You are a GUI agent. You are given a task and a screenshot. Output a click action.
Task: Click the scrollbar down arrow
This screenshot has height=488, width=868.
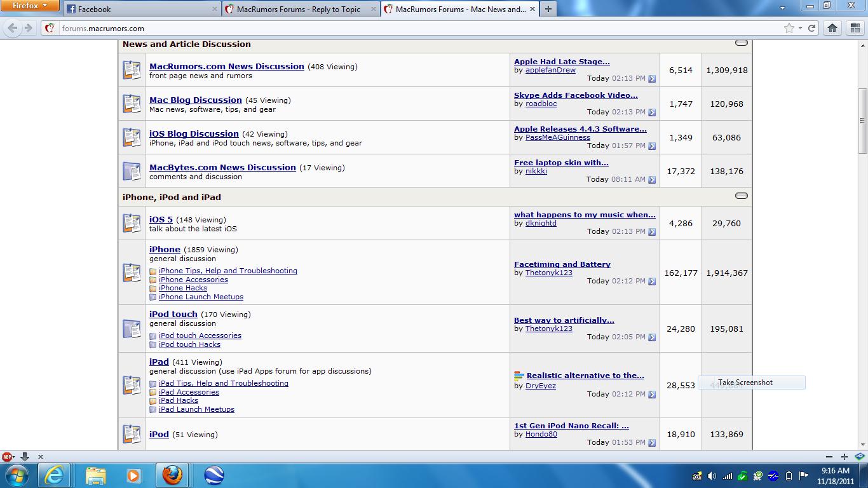tap(862, 445)
